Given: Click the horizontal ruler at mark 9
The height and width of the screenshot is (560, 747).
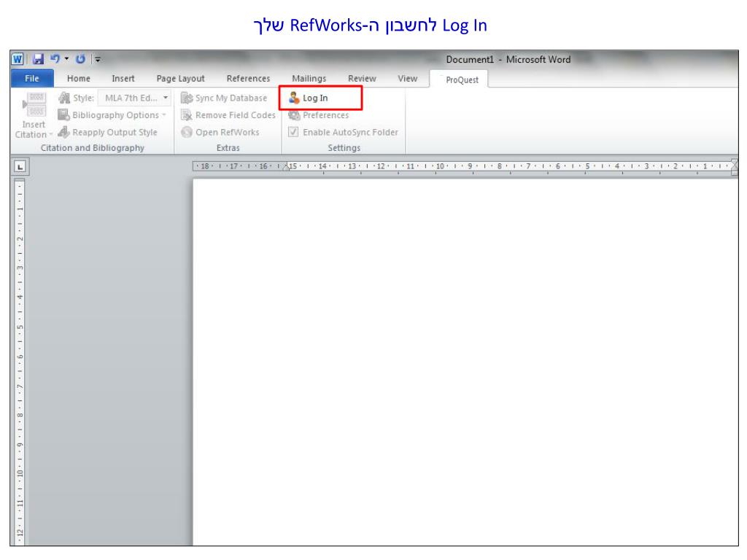Looking at the screenshot, I should point(470,166).
